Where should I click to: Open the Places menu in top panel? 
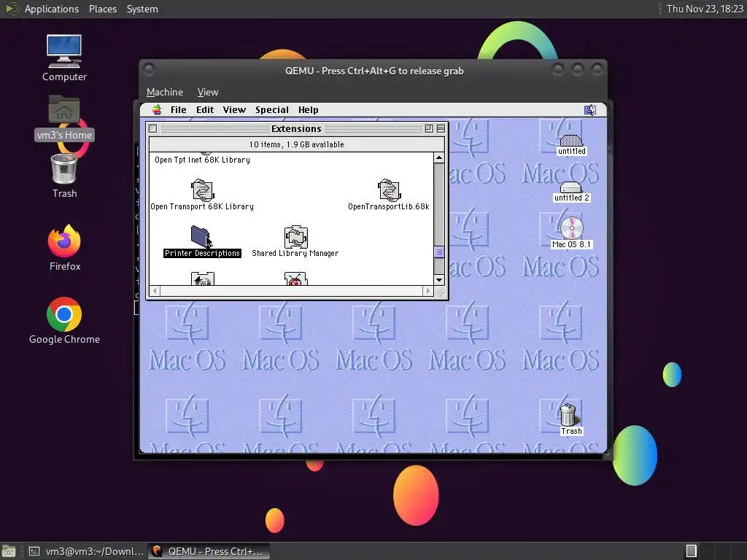click(x=103, y=9)
